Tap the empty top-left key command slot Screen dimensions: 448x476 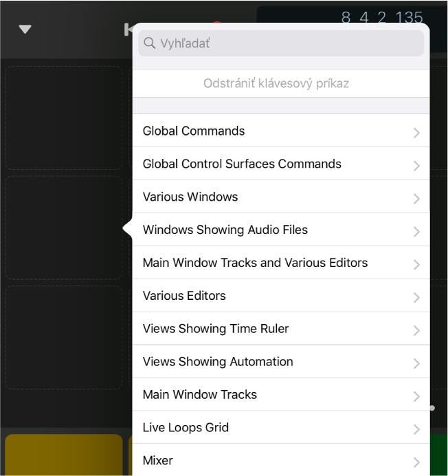[x=64, y=117]
